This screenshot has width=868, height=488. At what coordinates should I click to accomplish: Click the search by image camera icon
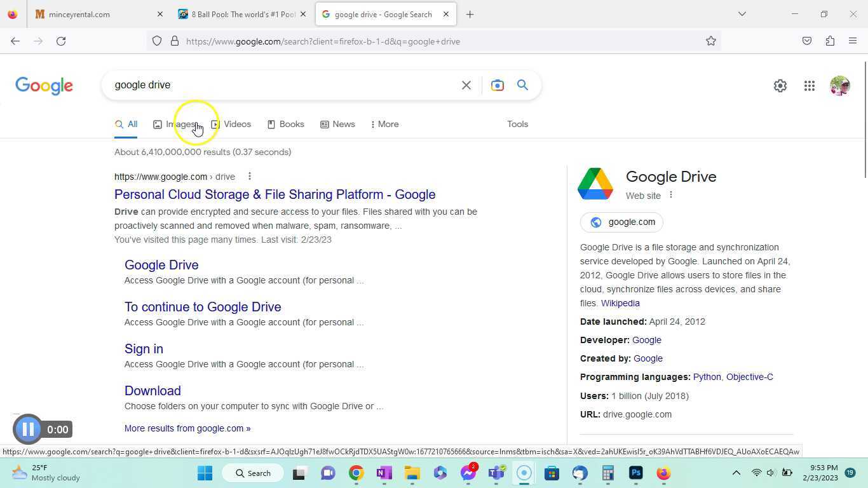click(498, 85)
